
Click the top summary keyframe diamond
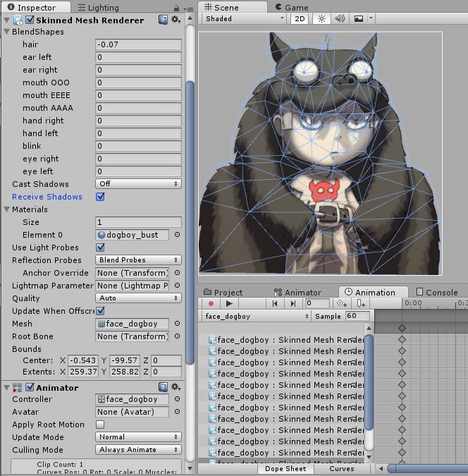[402, 328]
